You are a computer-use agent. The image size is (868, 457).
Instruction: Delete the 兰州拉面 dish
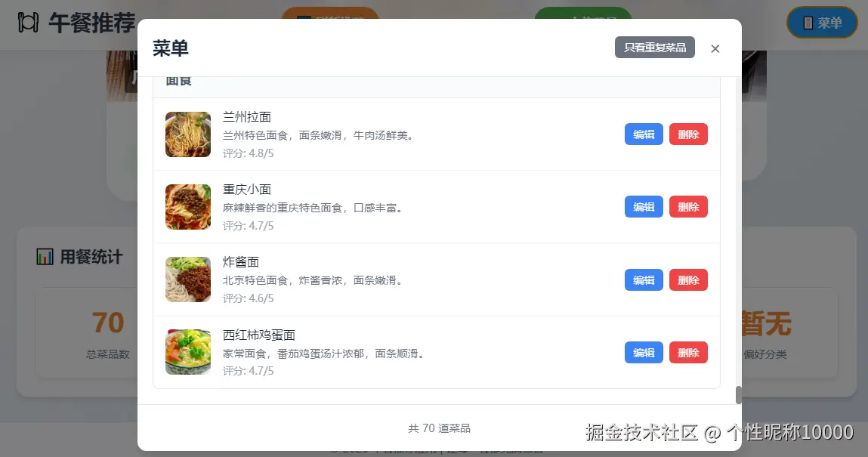pos(688,134)
